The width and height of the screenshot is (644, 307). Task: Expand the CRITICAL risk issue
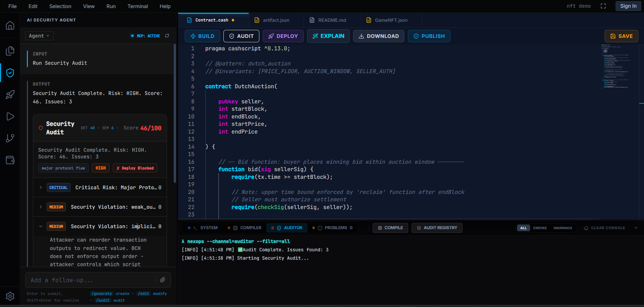pos(41,188)
